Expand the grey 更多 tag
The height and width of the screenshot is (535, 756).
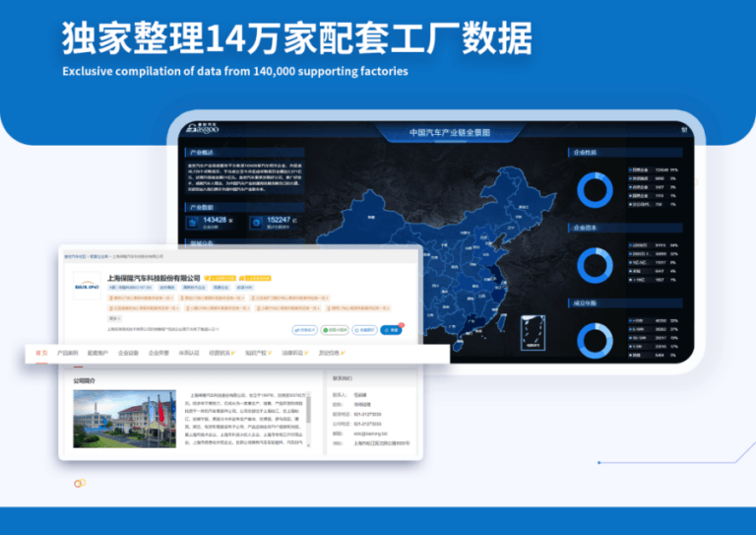114,318
